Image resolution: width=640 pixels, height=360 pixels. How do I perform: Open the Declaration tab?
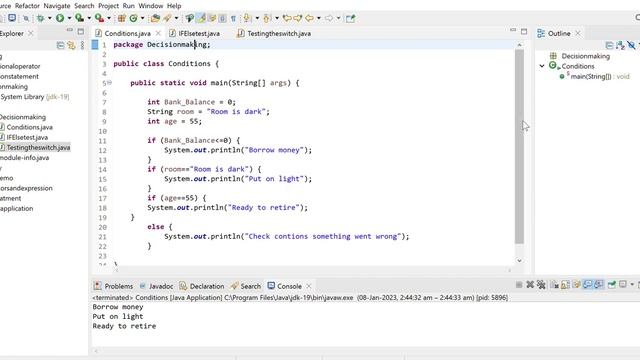click(x=202, y=286)
